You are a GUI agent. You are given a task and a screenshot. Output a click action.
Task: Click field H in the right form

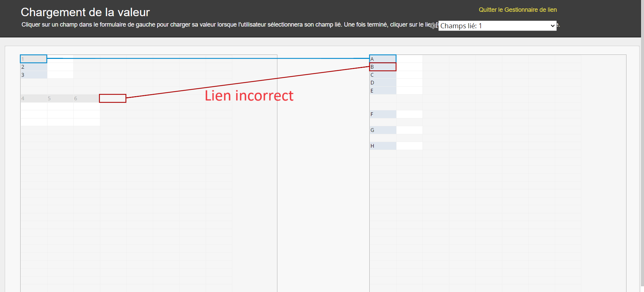pyautogui.click(x=383, y=146)
